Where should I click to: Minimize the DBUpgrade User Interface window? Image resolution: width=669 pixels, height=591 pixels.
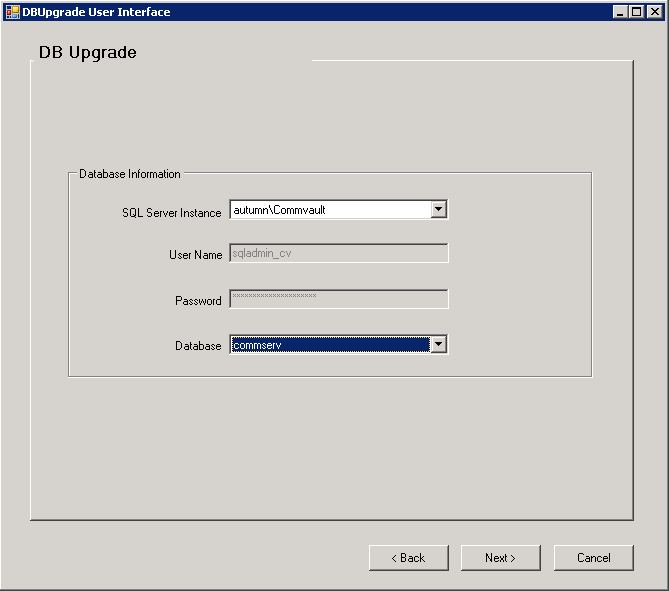pyautogui.click(x=621, y=12)
